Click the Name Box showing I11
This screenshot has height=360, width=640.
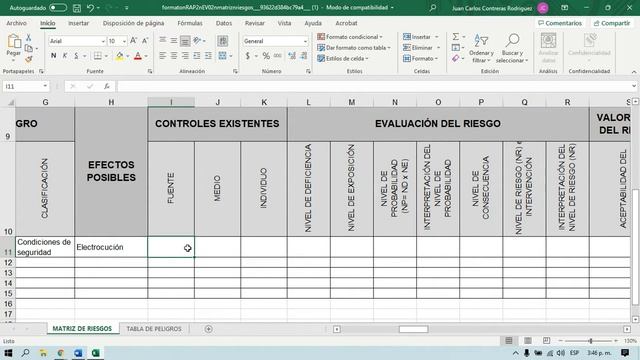[25, 87]
